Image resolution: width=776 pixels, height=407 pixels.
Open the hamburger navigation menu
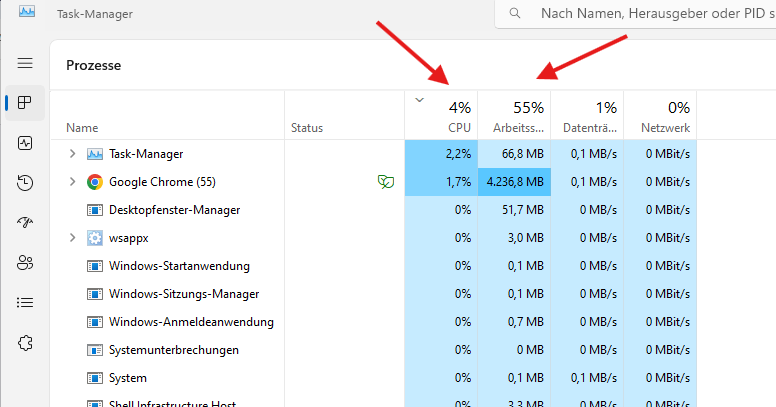pyautogui.click(x=25, y=63)
